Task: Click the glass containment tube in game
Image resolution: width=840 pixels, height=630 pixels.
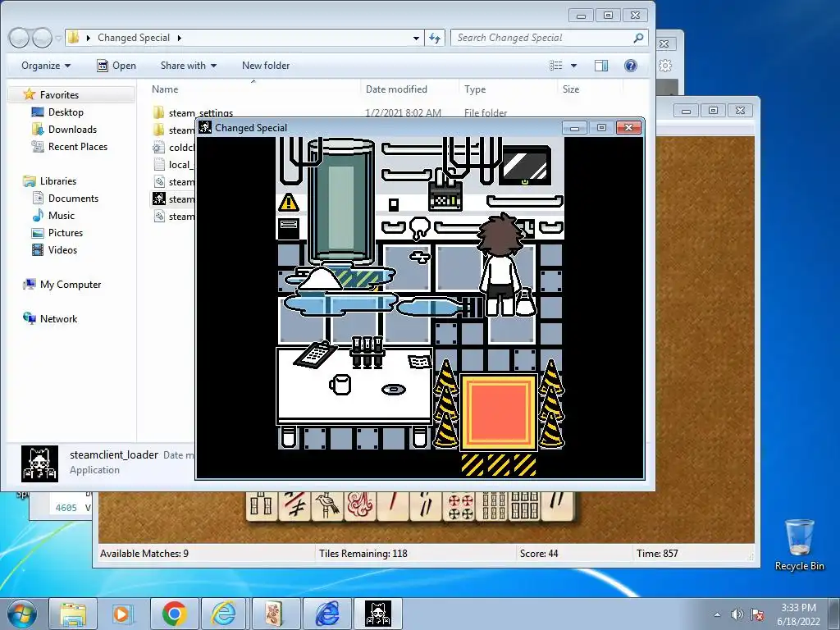Action: 341,201
